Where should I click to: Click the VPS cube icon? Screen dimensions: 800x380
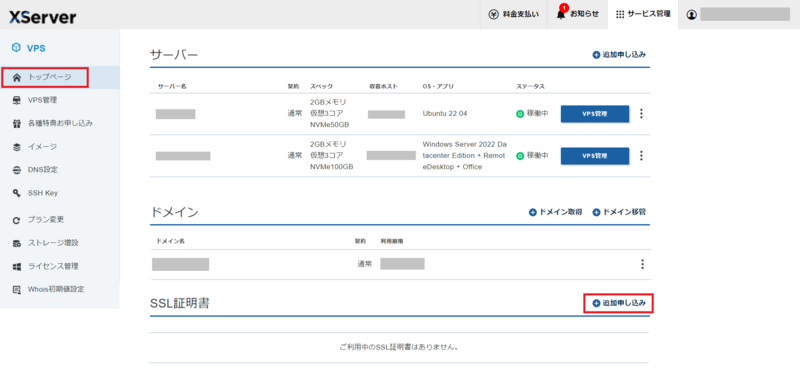coord(16,48)
